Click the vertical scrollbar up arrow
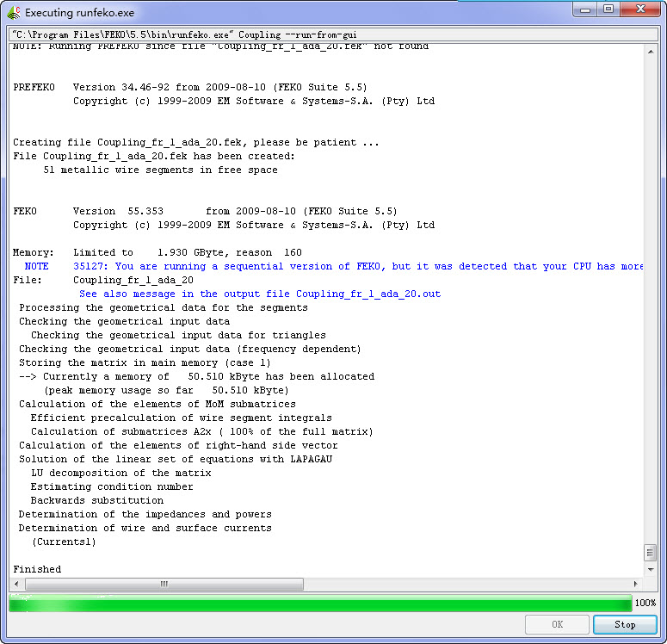The image size is (667, 644). 651,52
